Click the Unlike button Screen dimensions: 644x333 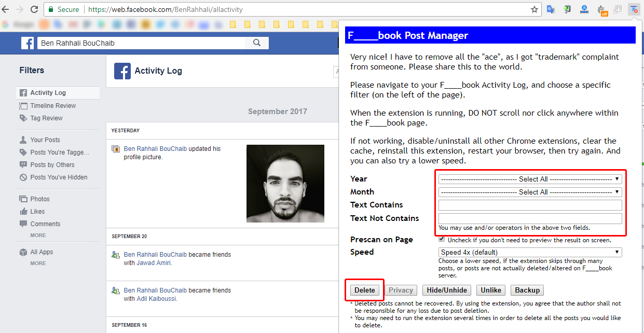pyautogui.click(x=490, y=290)
